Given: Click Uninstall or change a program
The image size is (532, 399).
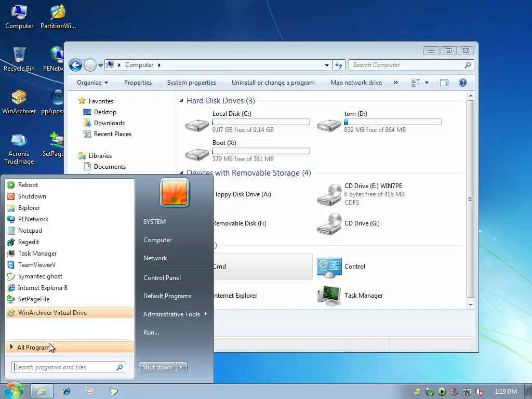Looking at the screenshot, I should (273, 83).
